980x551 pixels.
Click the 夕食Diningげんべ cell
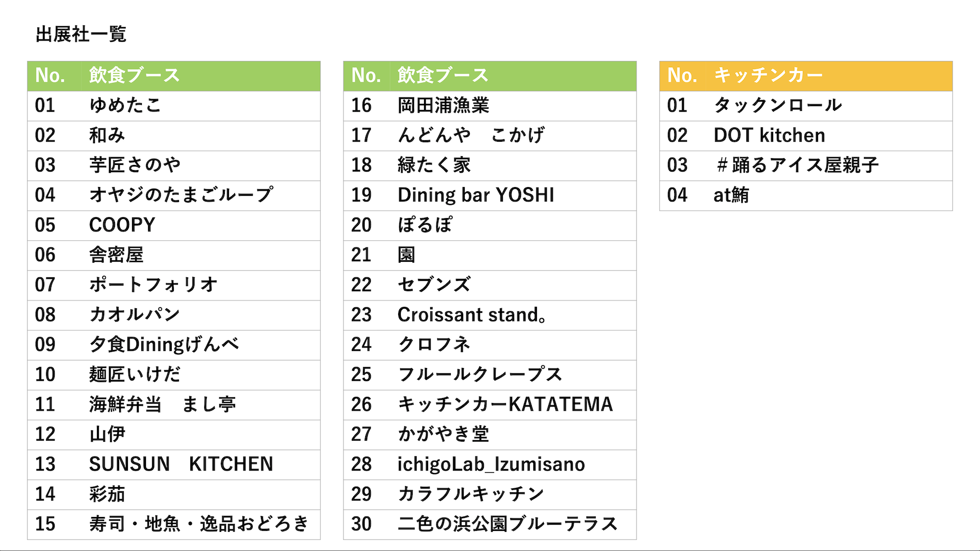click(x=200, y=345)
